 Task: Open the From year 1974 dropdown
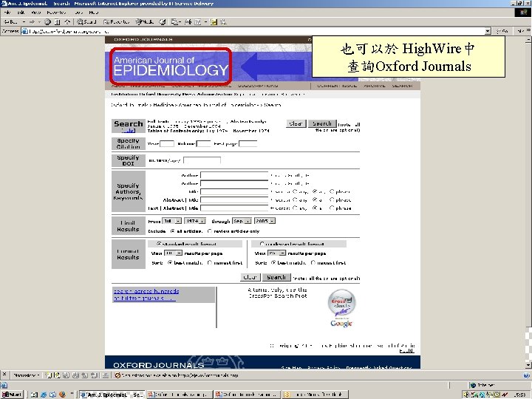coord(195,221)
